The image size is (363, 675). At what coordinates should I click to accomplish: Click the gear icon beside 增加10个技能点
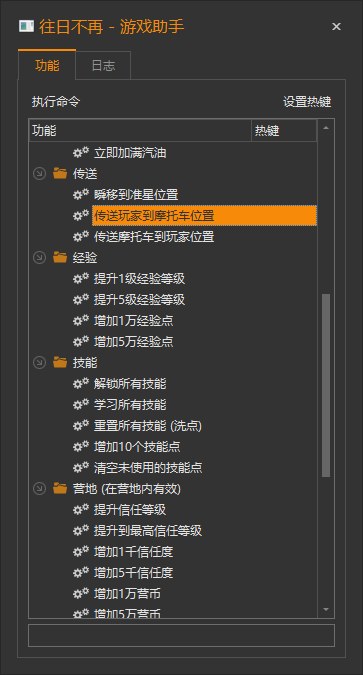tap(81, 446)
